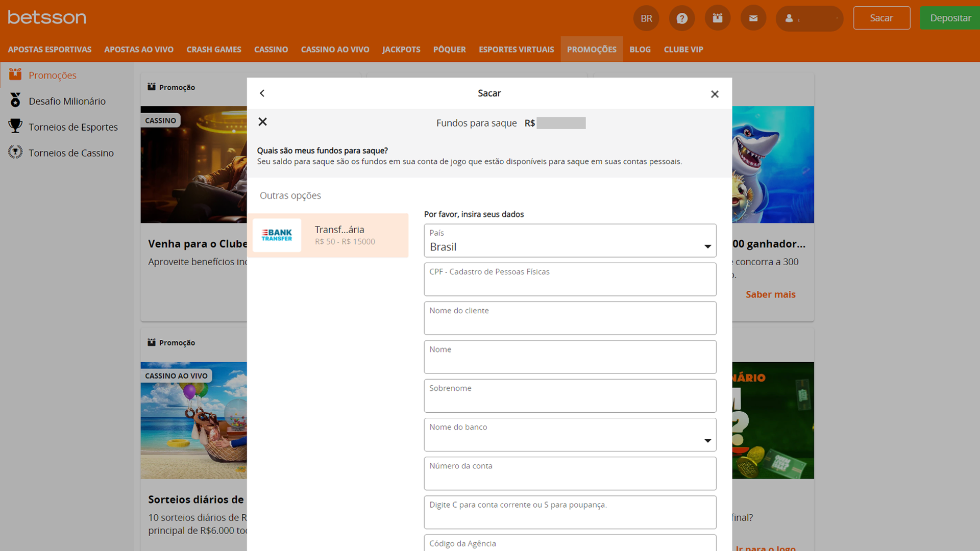Open Torneios de Esportes sidebar link
The height and width of the screenshot is (551, 980).
click(73, 127)
